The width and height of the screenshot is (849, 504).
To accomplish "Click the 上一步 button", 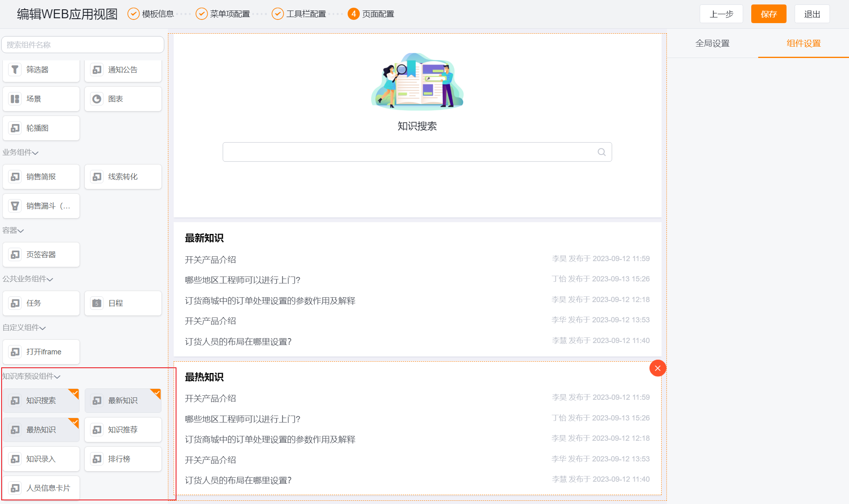I will click(721, 14).
